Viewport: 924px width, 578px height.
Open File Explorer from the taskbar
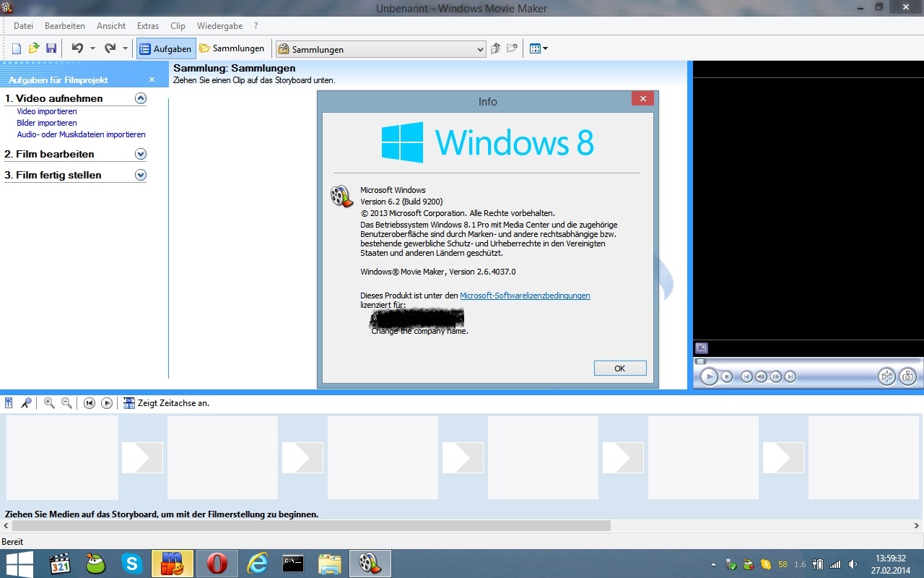[330, 564]
